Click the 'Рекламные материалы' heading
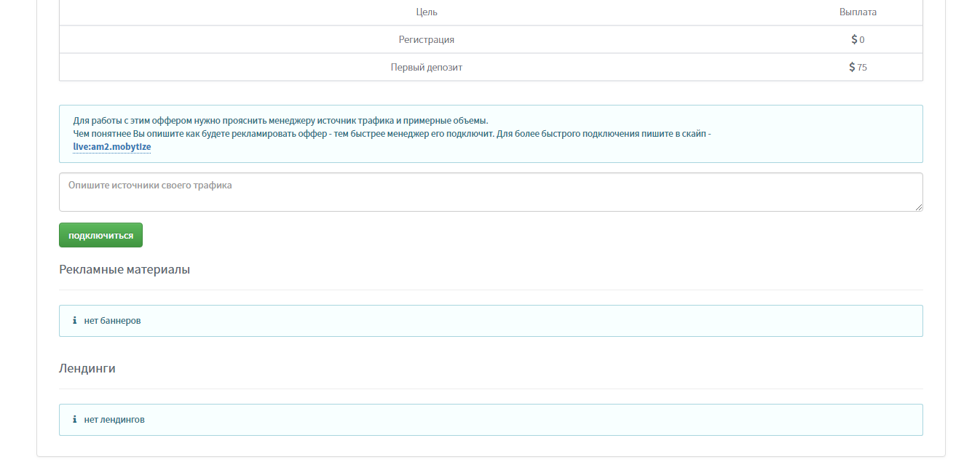 pos(125,269)
